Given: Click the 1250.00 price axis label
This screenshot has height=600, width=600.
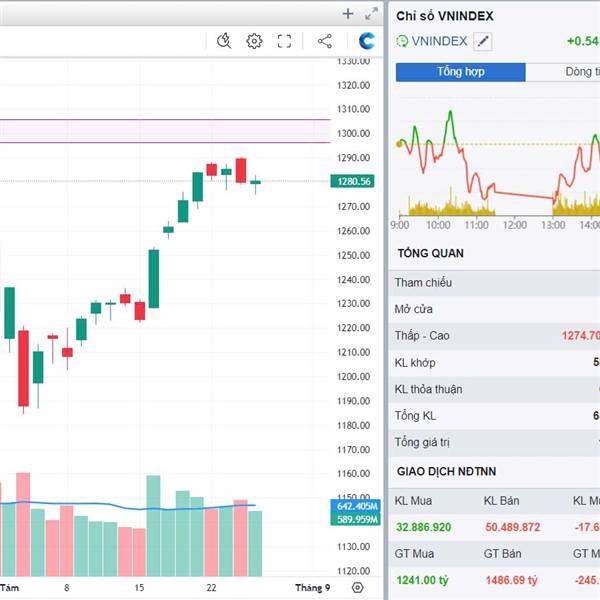Looking at the screenshot, I should pos(354,255).
